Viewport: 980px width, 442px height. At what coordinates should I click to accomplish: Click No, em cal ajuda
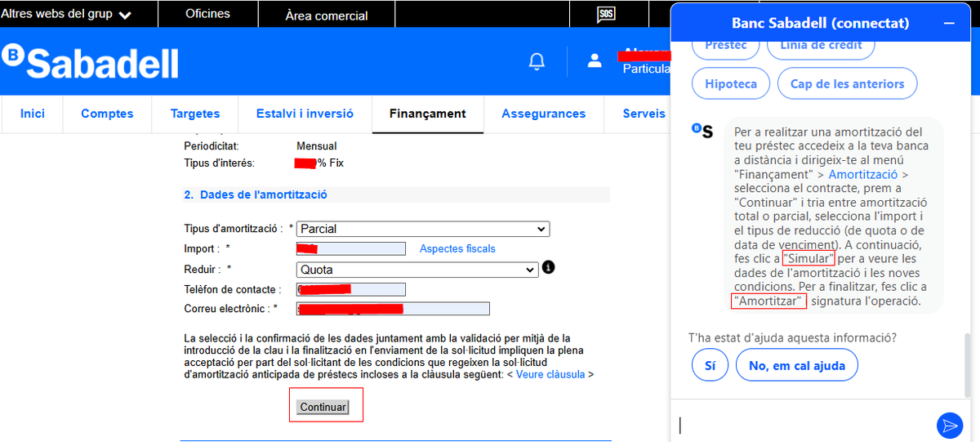point(797,365)
